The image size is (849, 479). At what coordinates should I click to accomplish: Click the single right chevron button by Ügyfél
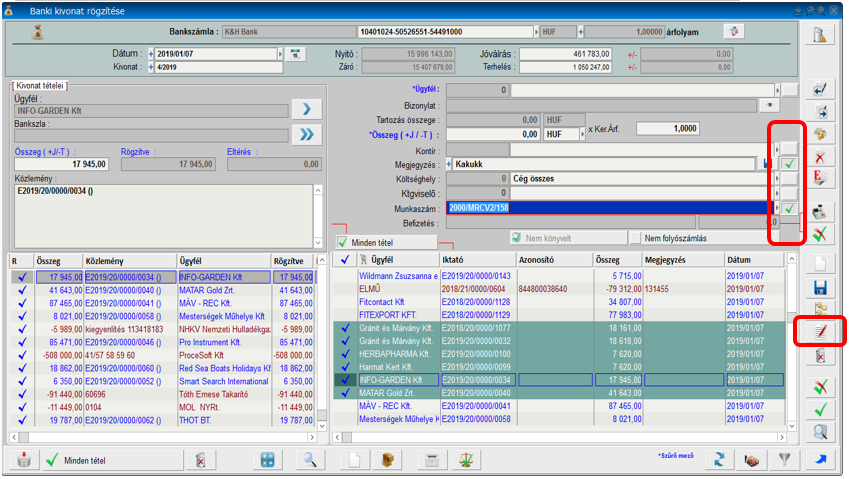pyautogui.click(x=307, y=108)
